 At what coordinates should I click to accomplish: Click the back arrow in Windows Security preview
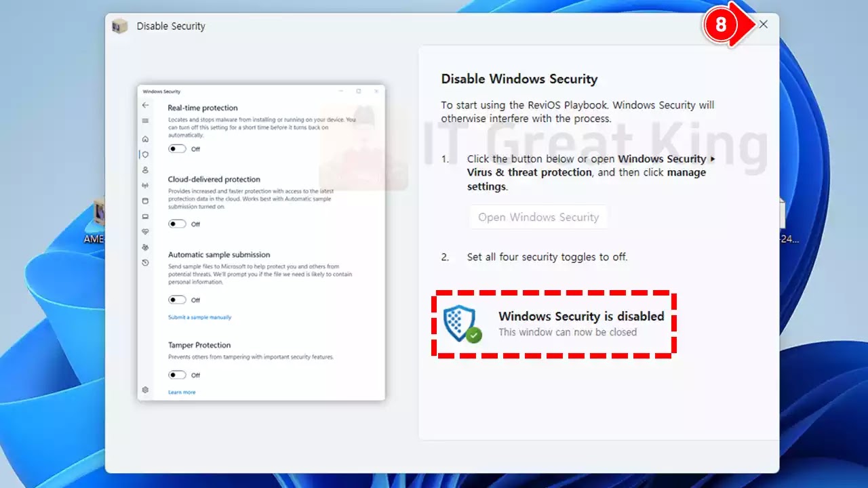coord(145,105)
